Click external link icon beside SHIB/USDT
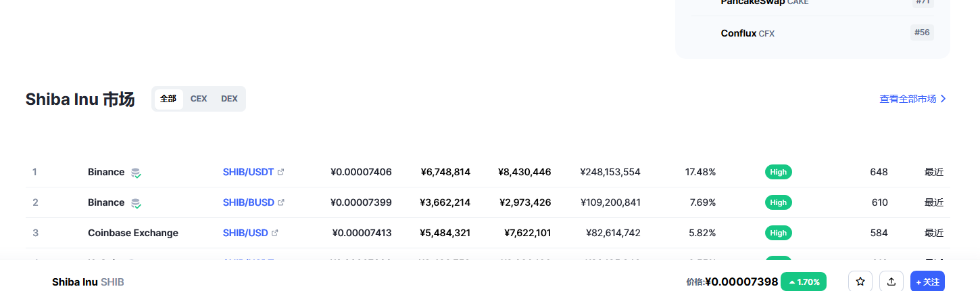980x291 pixels. click(281, 172)
